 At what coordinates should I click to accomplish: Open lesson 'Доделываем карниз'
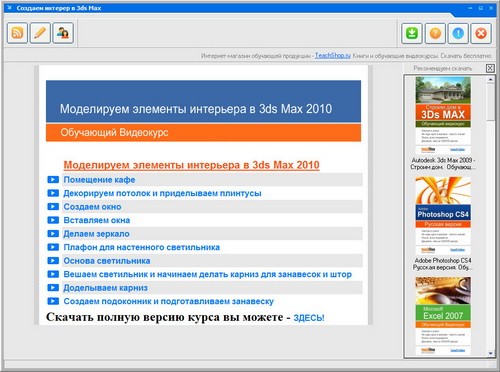(x=105, y=288)
